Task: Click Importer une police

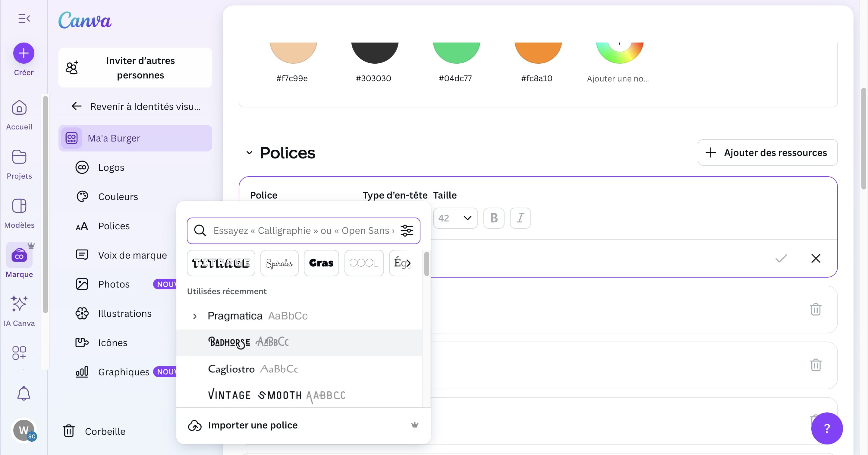Action: [253, 425]
